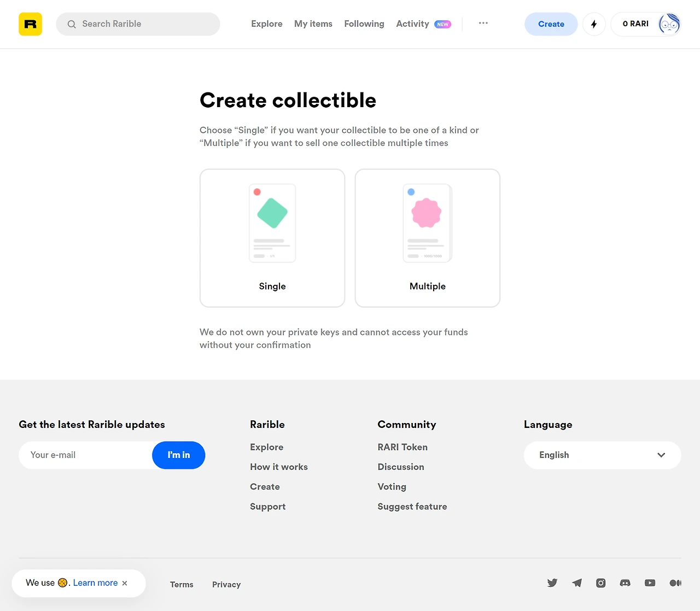
Task: Open the Suggest feature link
Action: pos(412,507)
